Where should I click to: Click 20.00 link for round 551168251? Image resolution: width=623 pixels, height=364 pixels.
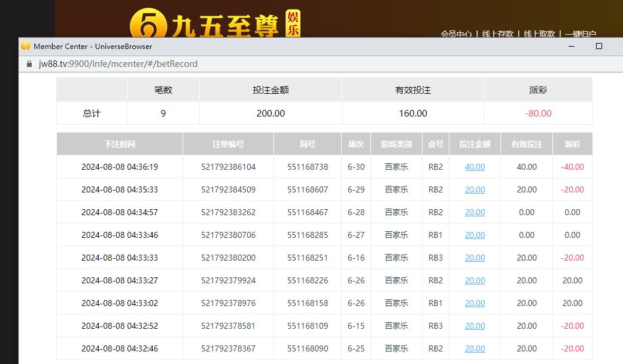click(x=475, y=258)
